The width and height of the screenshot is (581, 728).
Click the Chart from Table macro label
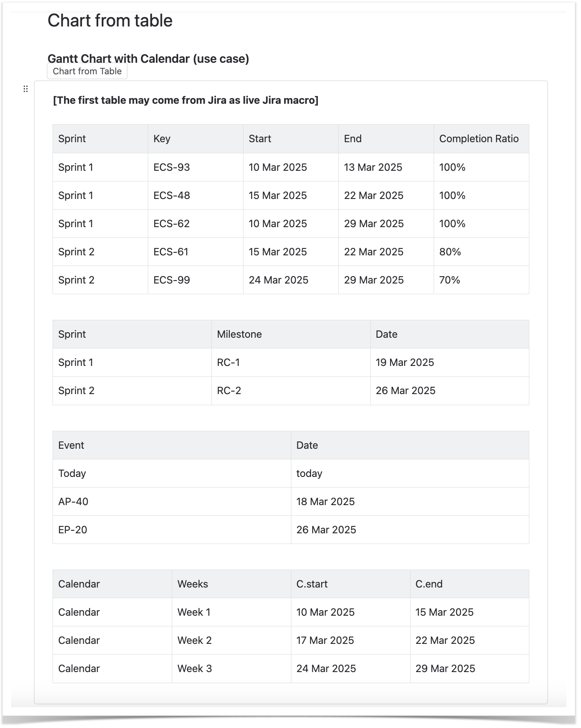[x=87, y=71]
